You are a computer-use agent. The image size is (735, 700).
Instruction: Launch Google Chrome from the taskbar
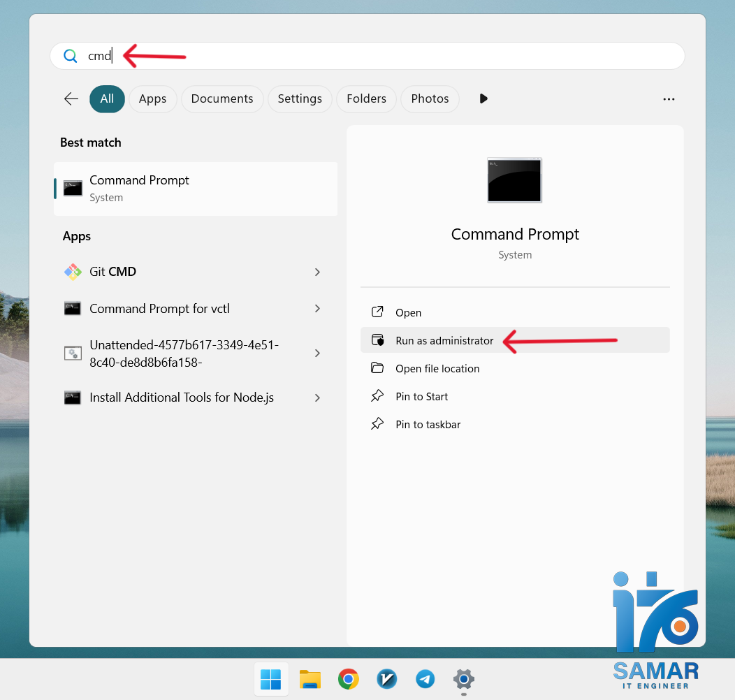click(349, 679)
